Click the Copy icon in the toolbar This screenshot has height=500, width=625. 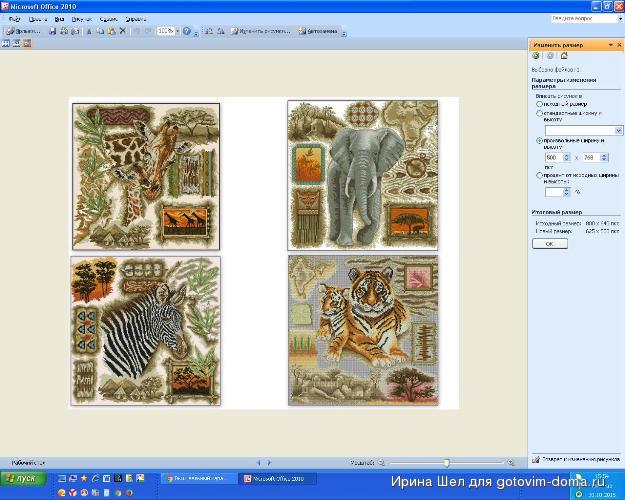pyautogui.click(x=100, y=31)
